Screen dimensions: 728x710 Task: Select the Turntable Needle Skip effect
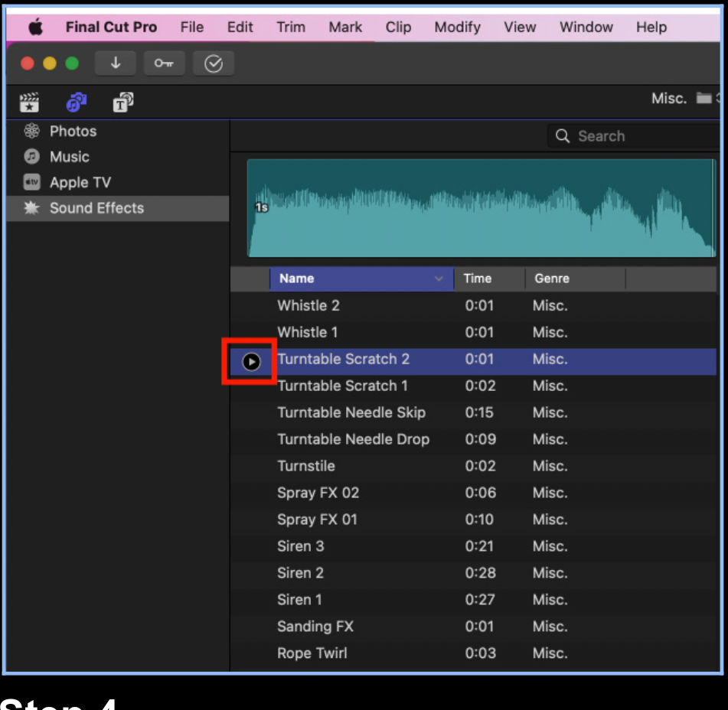pos(474,412)
